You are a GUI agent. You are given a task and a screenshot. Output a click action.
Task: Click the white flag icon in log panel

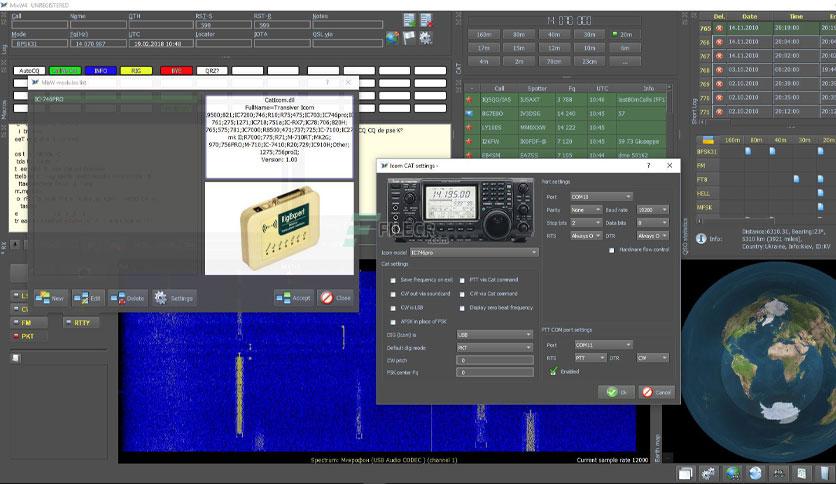tap(409, 38)
